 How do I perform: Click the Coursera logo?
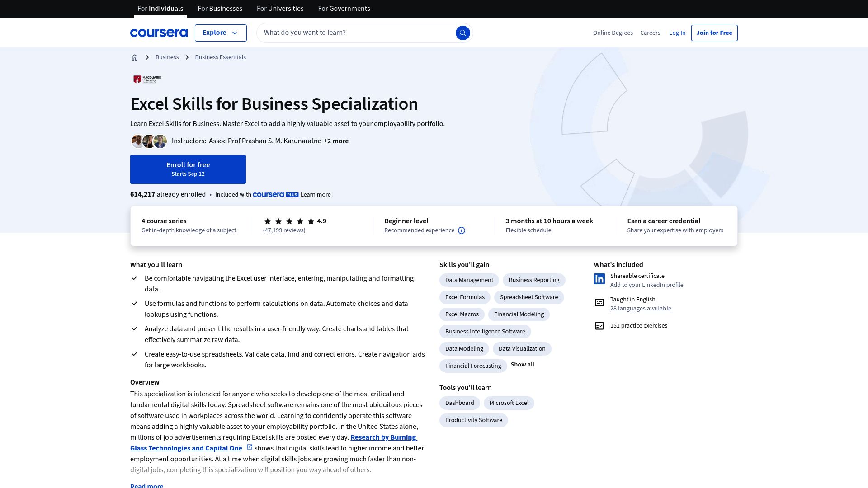click(159, 33)
